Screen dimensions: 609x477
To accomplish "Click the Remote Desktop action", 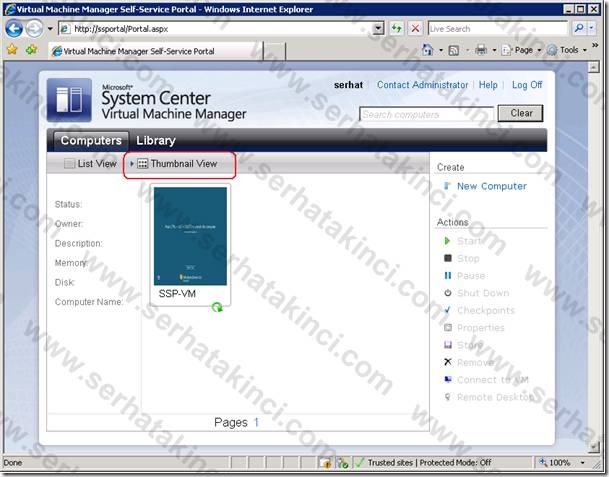I will pyautogui.click(x=495, y=397).
